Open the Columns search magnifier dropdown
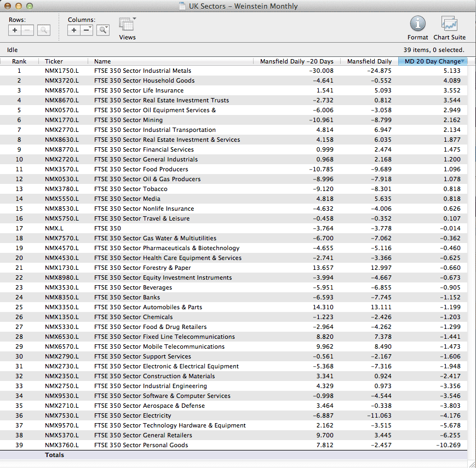 coord(103,30)
